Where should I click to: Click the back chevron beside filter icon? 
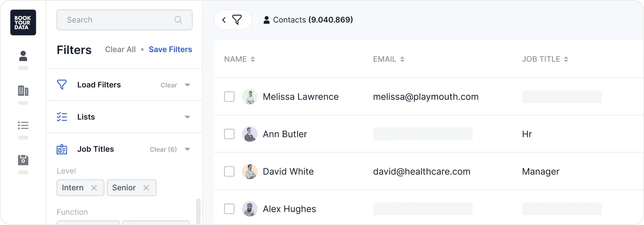point(224,20)
